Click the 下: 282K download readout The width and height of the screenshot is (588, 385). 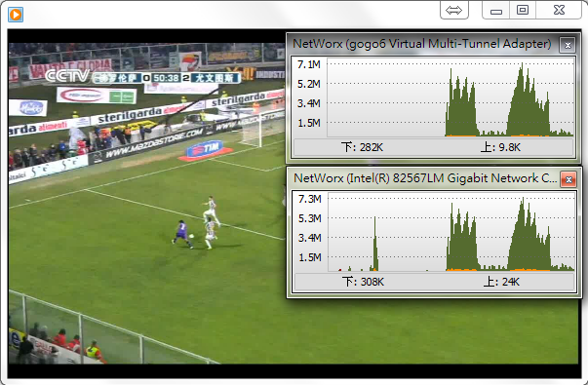362,147
